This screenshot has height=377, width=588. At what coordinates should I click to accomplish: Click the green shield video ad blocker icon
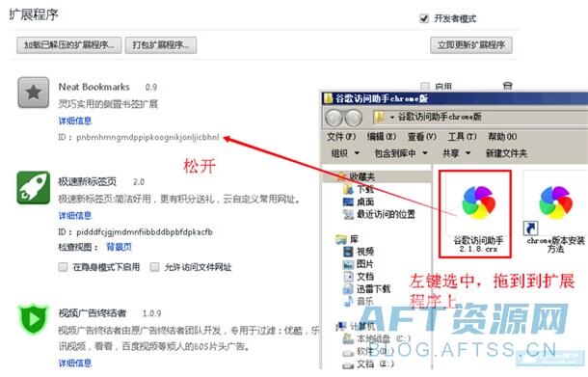34,319
